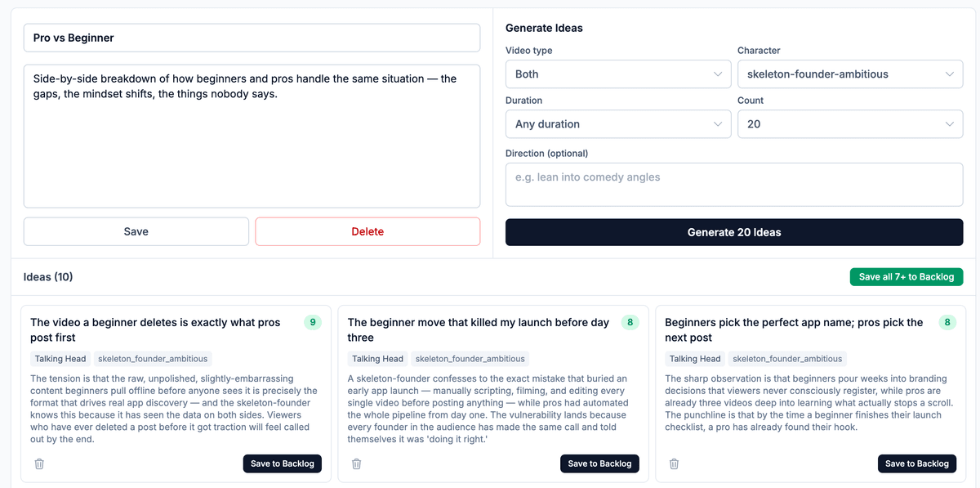Click trash icon on 'killed my launch' idea

point(356,463)
